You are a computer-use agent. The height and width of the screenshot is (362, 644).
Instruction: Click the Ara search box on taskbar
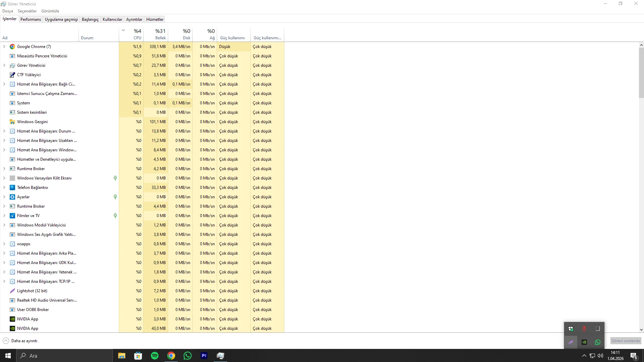(64, 356)
